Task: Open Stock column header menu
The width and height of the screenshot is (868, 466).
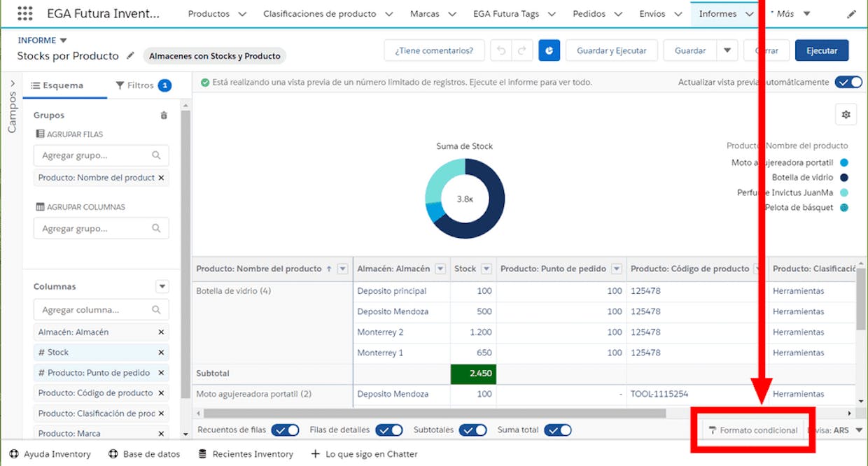Action: pyautogui.click(x=486, y=269)
